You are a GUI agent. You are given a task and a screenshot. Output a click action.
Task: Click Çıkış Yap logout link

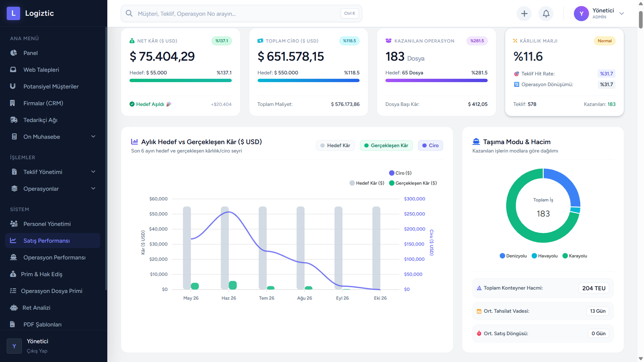[x=37, y=351]
